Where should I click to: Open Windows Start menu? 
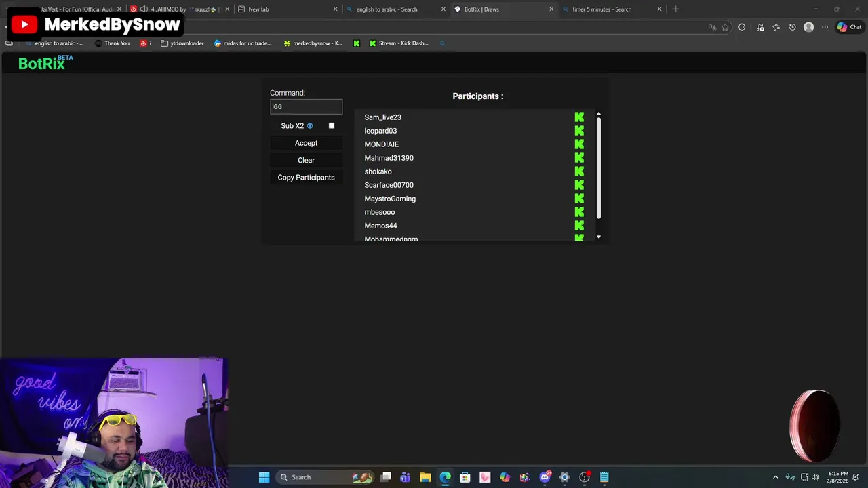point(264,477)
